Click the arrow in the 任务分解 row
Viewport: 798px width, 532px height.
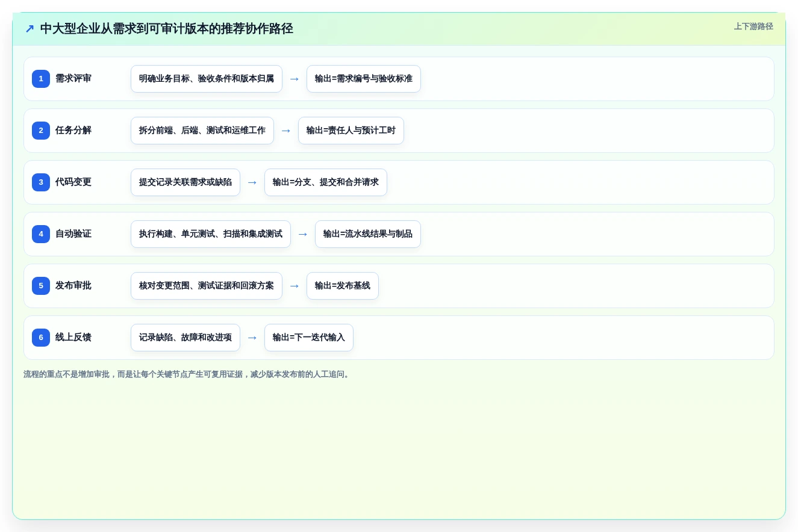286,131
